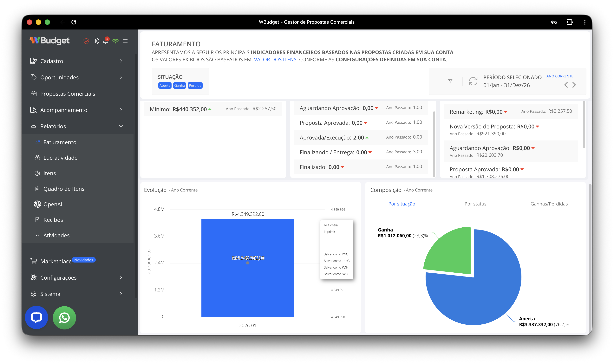Open Lucratividade report in sidebar

click(x=60, y=158)
